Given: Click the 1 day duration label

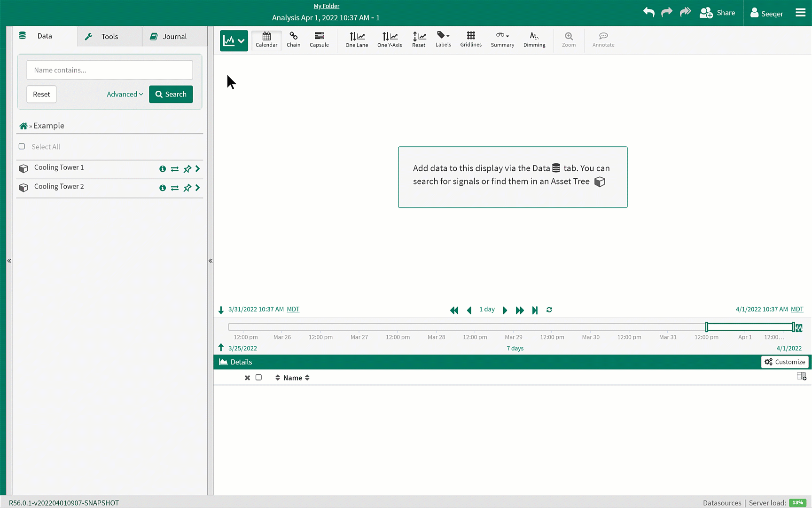Looking at the screenshot, I should [487, 309].
